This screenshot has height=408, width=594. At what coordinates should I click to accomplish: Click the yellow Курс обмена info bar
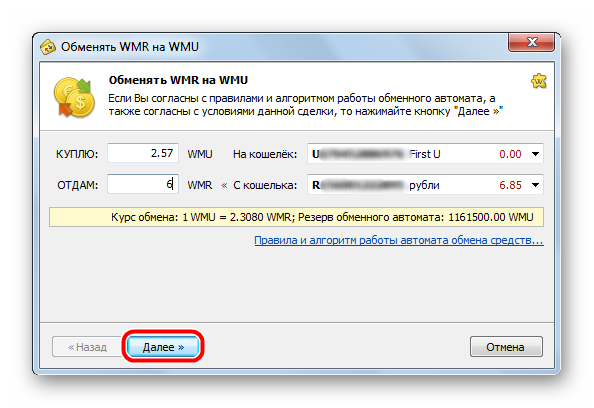[x=296, y=217]
